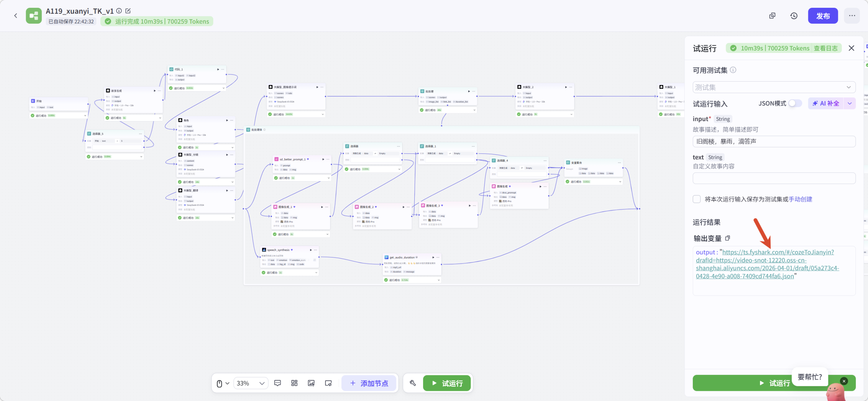Open run history clock icon
This screenshot has height=401, width=868.
[x=794, y=16]
